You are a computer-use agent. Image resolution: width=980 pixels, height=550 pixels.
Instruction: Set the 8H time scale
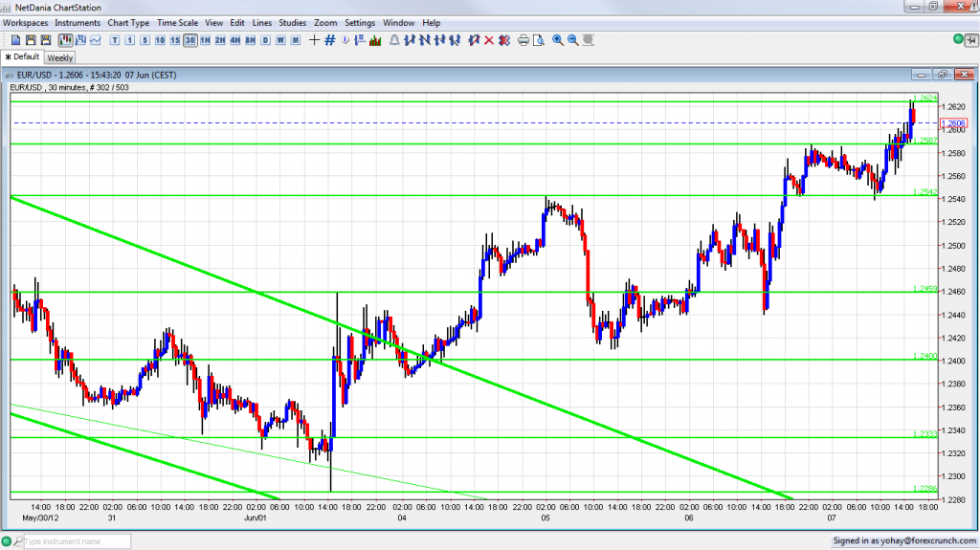click(x=250, y=40)
